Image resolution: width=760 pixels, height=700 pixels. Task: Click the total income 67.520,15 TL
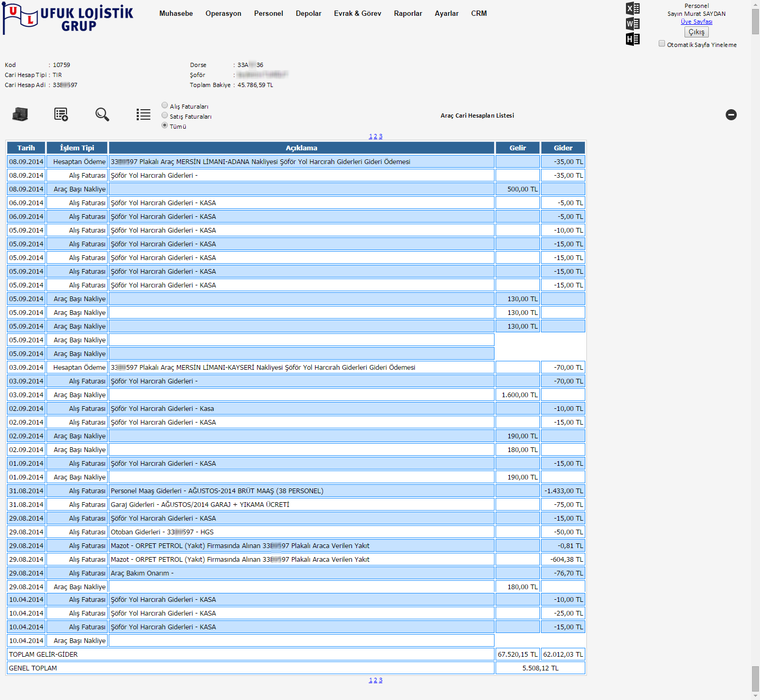pyautogui.click(x=518, y=654)
